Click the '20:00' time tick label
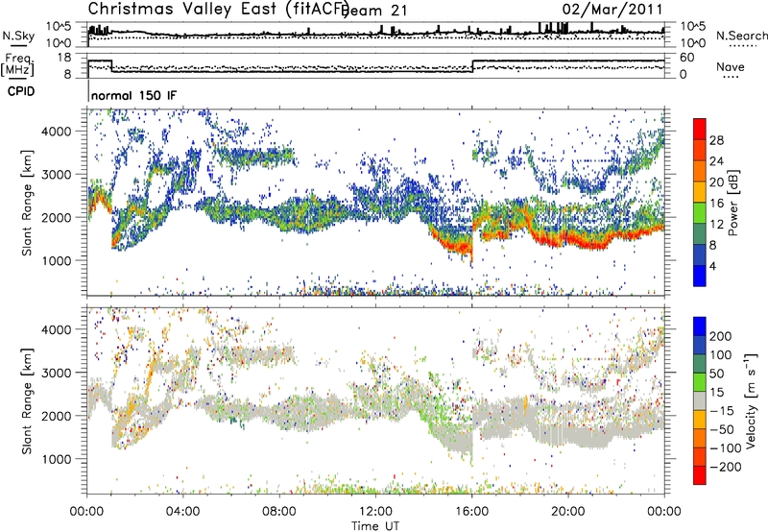 pos(568,512)
